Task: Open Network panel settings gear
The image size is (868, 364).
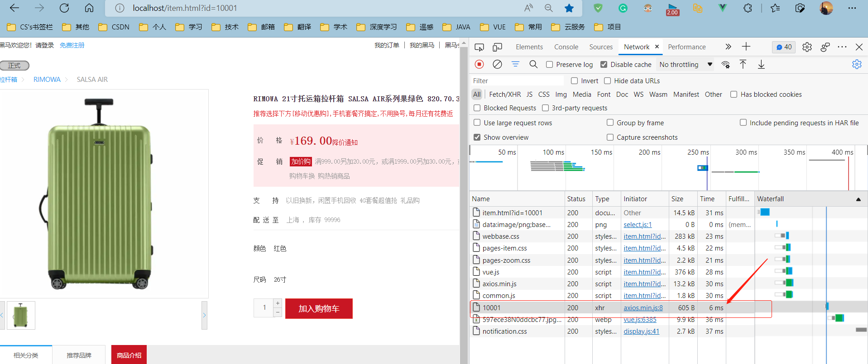Action: (857, 64)
